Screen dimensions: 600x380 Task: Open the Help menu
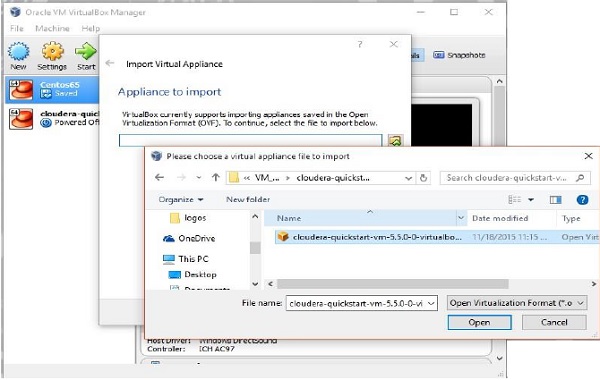coord(90,28)
